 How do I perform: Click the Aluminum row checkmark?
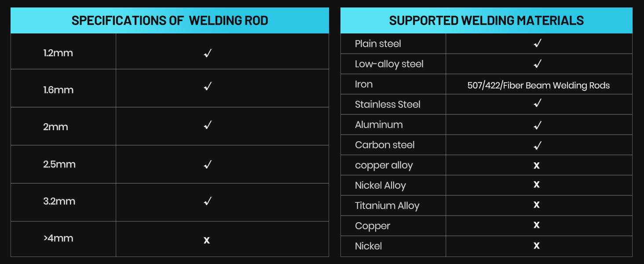(537, 125)
